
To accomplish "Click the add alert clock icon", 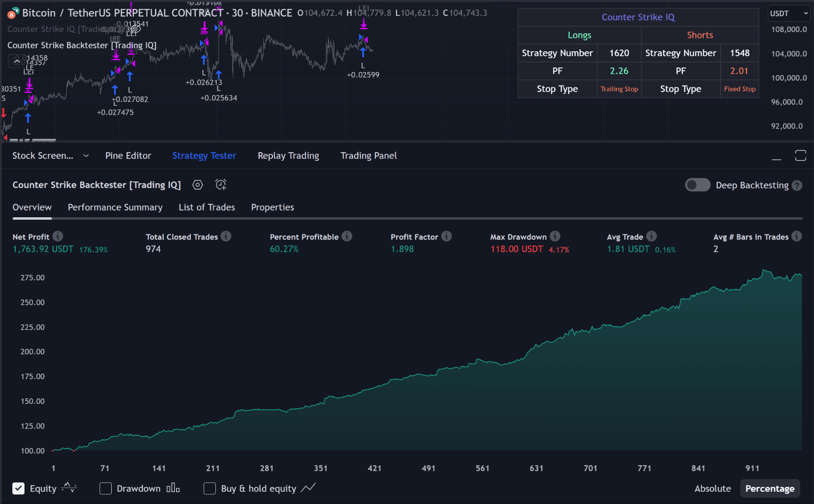I will click(x=221, y=185).
